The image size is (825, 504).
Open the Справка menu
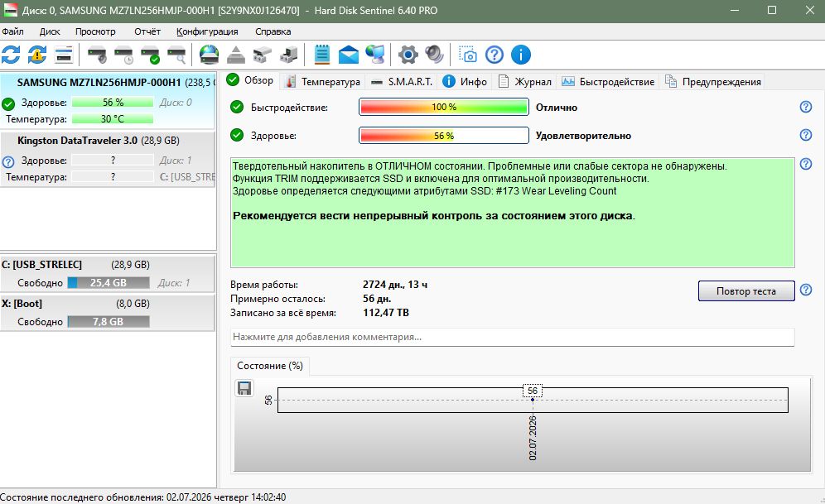coord(273,31)
